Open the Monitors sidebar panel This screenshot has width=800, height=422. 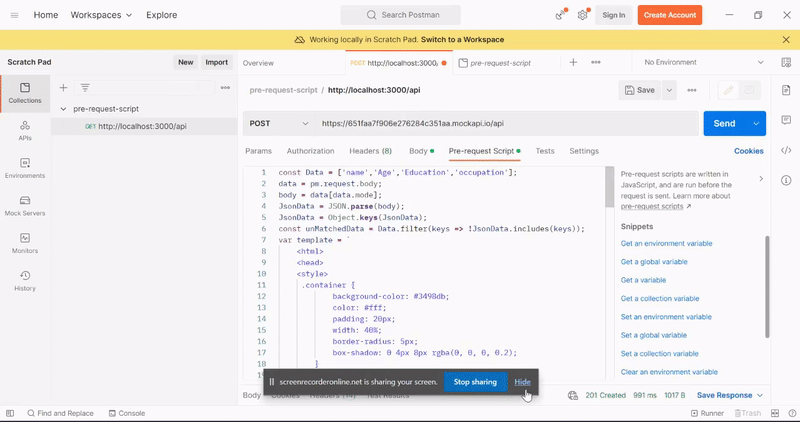coord(25,243)
